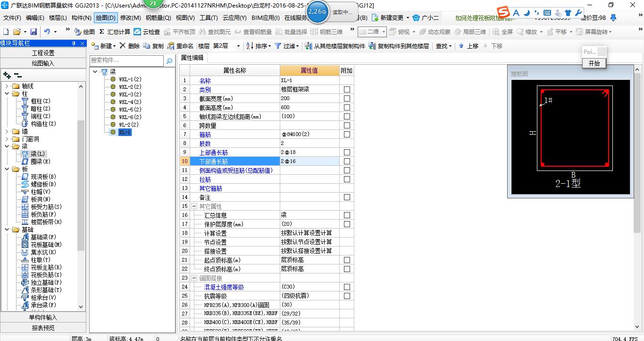Viewport: 644px width, 341px height.
Task: Select 筏板基础(M) in navigation tree
Action: [42, 245]
